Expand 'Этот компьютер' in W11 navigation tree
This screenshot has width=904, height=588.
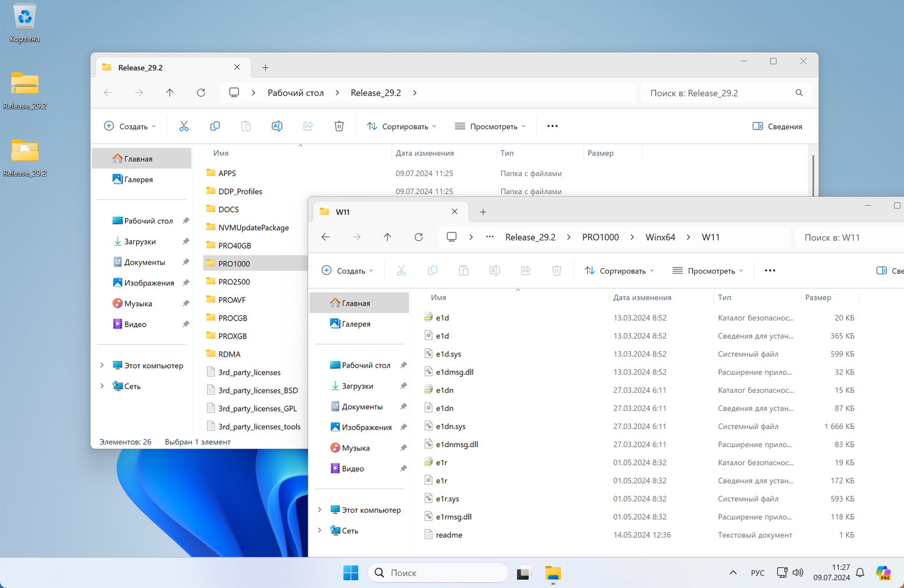click(x=319, y=510)
